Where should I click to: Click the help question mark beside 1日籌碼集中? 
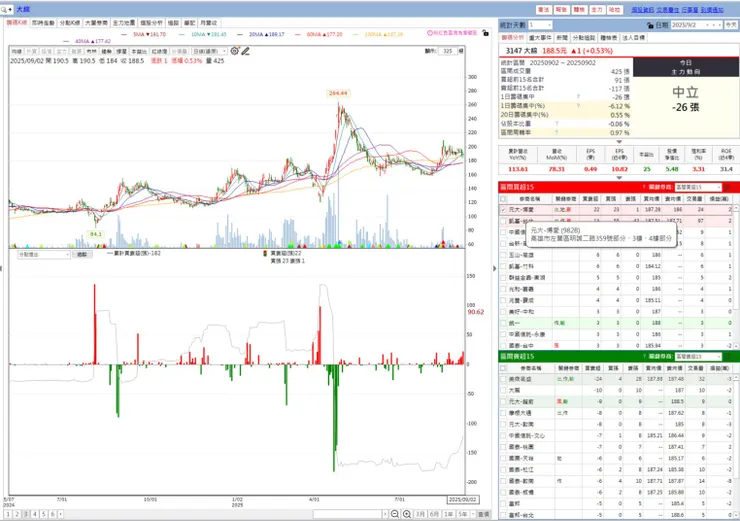578,97
